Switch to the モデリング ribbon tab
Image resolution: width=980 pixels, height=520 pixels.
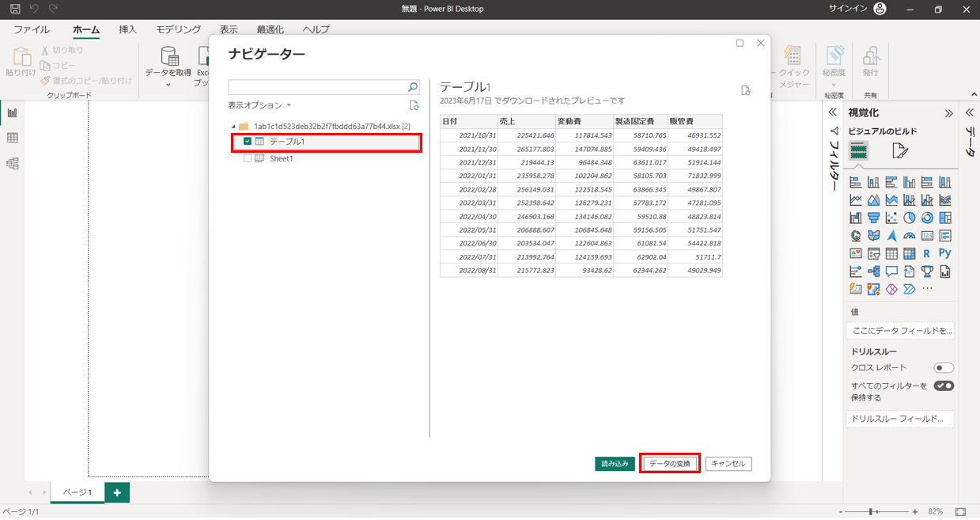178,29
